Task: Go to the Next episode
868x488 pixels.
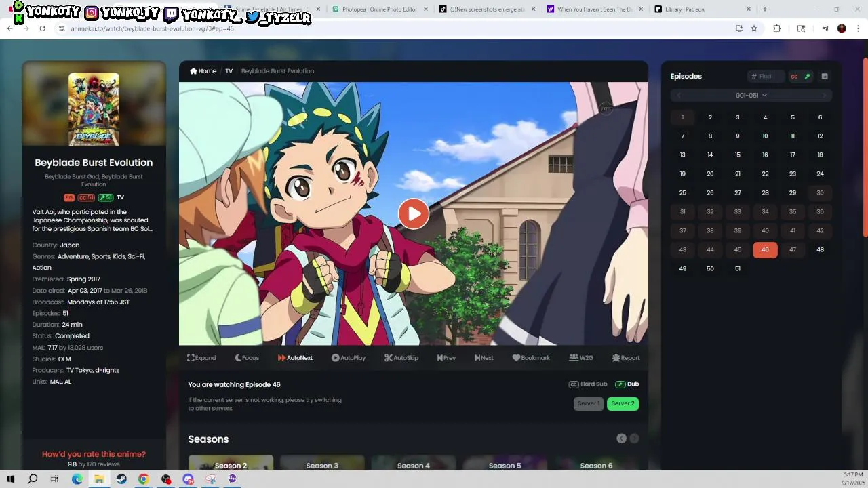Action: coord(484,358)
